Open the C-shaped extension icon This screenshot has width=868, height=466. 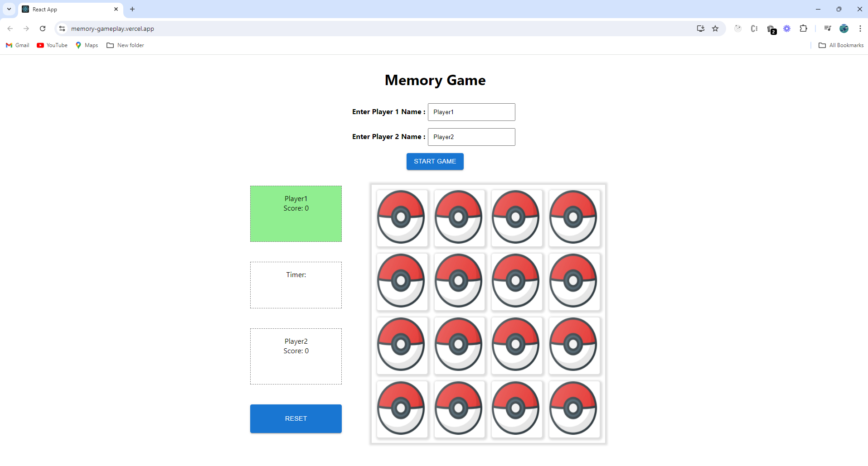(x=754, y=29)
